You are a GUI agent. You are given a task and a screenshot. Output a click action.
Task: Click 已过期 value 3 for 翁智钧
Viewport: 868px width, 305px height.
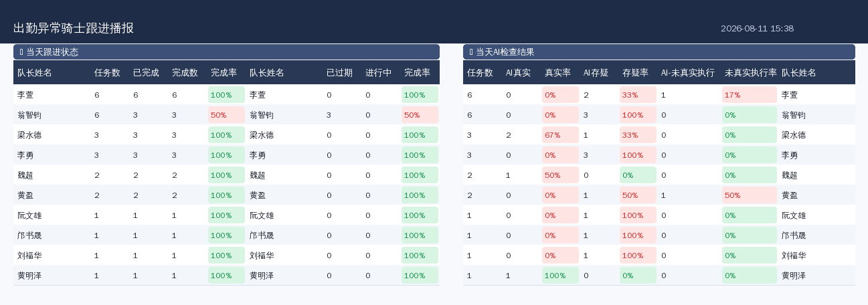(329, 115)
